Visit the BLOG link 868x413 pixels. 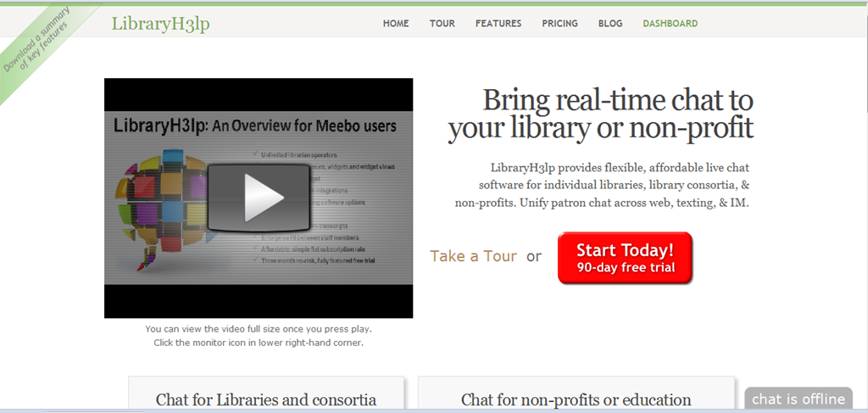coord(610,23)
